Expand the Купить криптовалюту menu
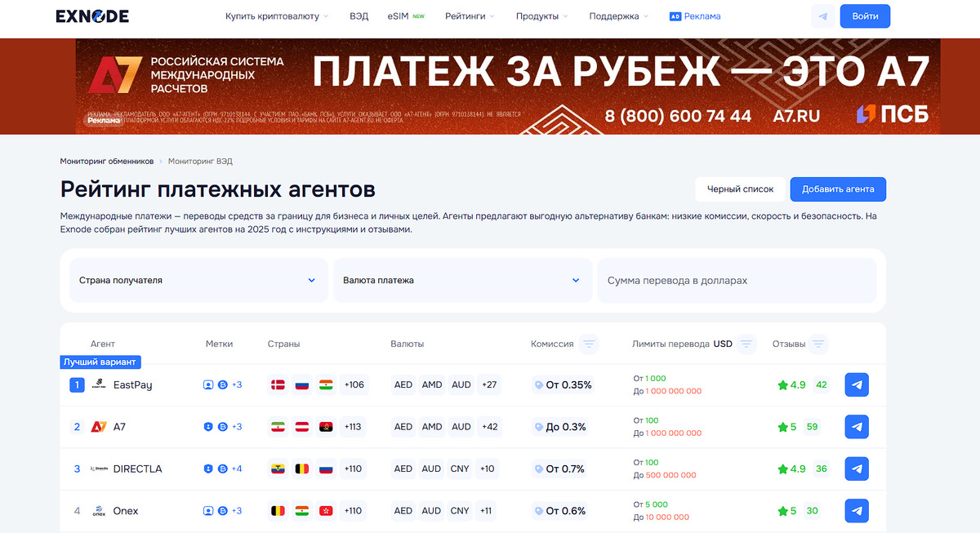This screenshot has width=980, height=533. point(277,16)
